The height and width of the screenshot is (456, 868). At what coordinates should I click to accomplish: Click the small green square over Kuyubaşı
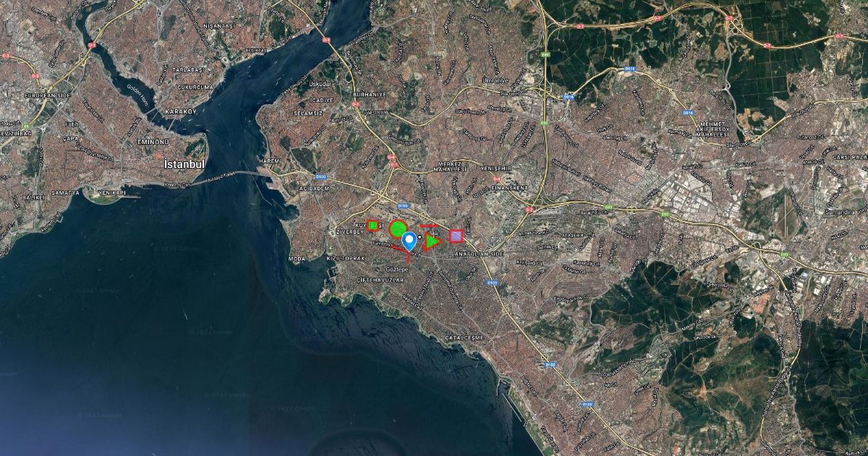(x=372, y=225)
